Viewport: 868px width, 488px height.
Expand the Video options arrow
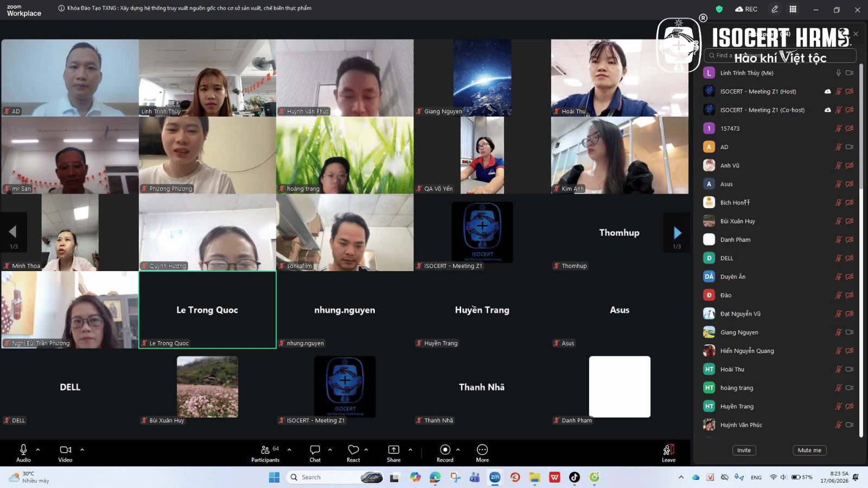click(x=82, y=450)
